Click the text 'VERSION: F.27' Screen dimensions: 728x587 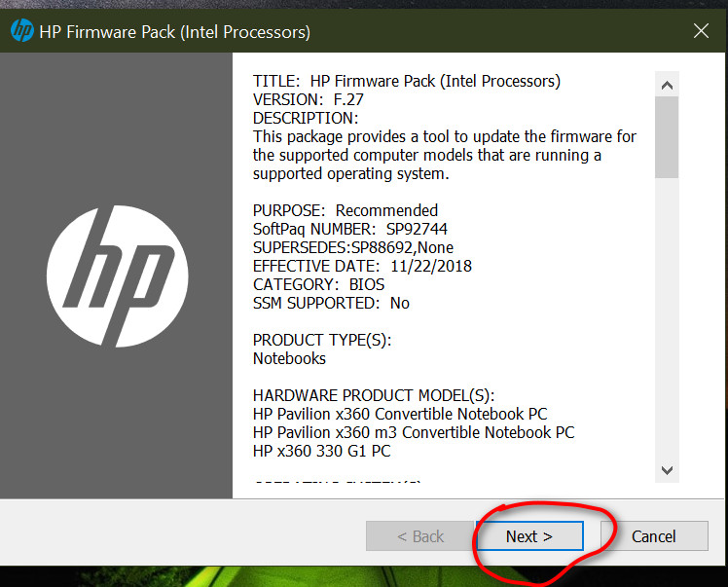click(x=308, y=99)
